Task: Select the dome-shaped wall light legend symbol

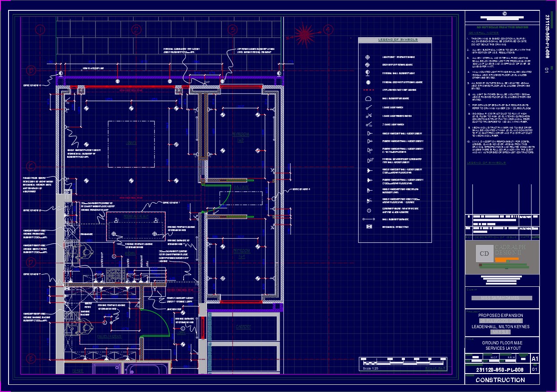Action: click(368, 98)
